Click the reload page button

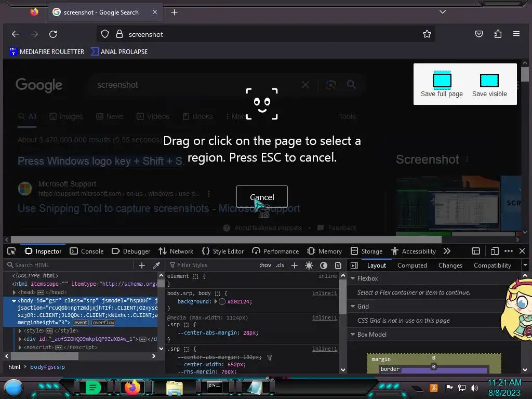(53, 34)
